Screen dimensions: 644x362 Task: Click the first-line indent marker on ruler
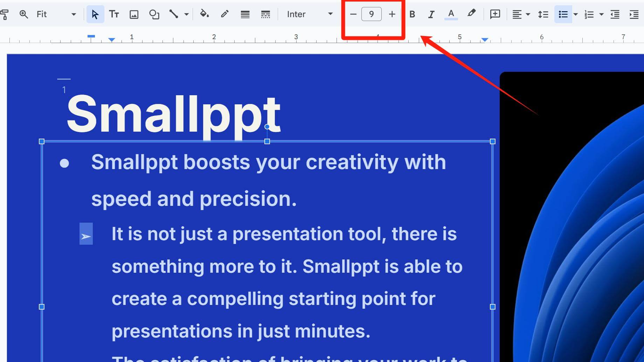(91, 36)
